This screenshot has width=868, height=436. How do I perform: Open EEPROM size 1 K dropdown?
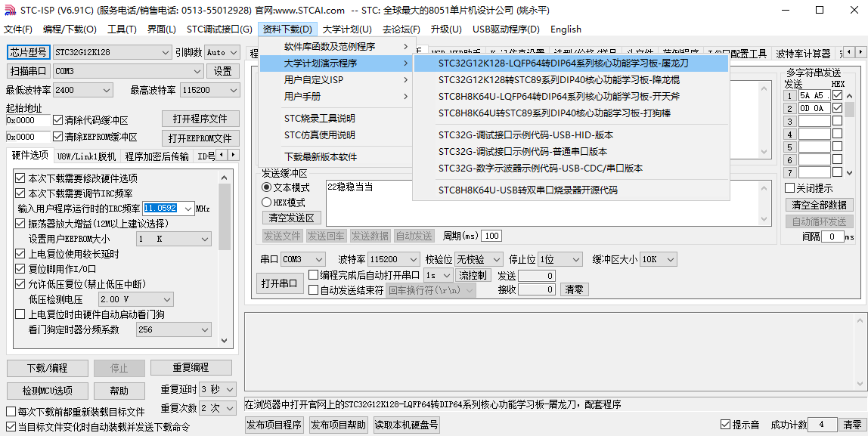coord(174,239)
